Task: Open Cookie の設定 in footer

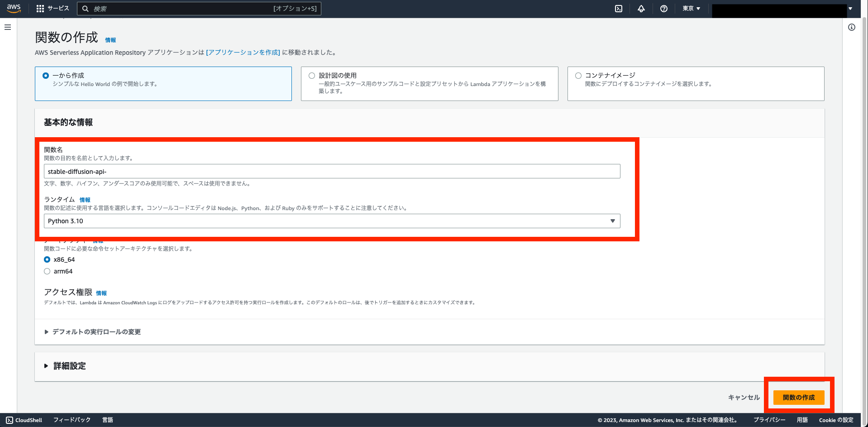Action: pyautogui.click(x=836, y=420)
